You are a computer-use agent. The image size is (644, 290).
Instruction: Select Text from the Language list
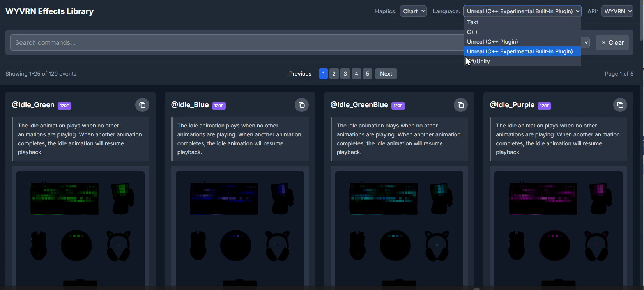click(x=472, y=22)
